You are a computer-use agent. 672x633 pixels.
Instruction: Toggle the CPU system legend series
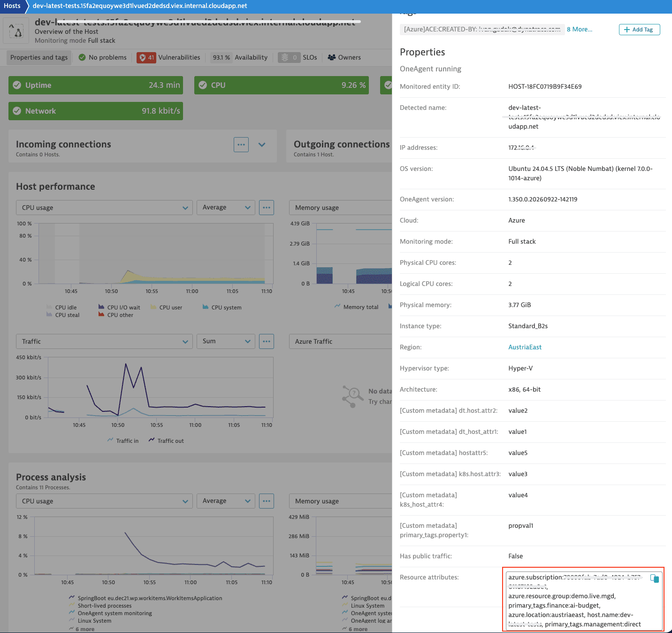tap(222, 308)
